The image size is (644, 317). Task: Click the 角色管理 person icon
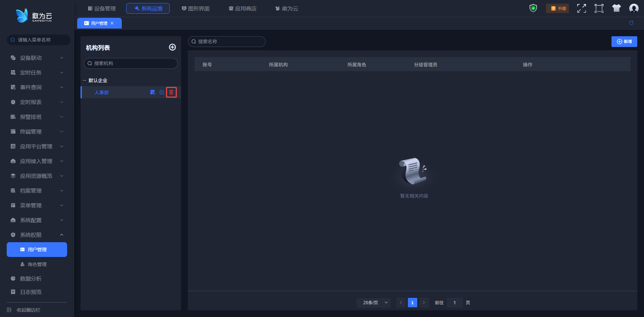(22, 264)
